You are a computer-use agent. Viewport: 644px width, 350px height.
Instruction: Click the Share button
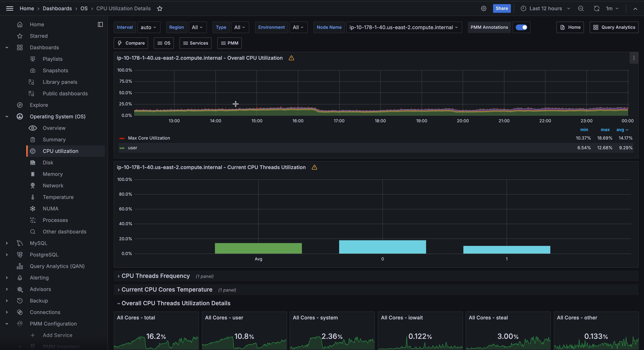[502, 8]
